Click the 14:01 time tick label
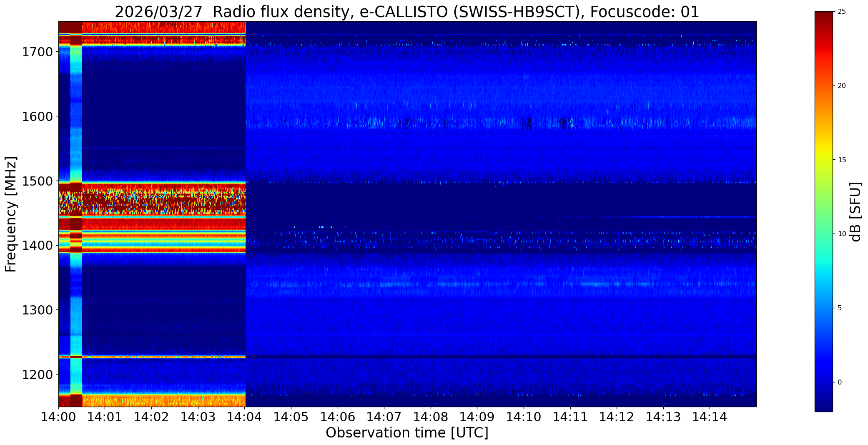 click(x=105, y=417)
